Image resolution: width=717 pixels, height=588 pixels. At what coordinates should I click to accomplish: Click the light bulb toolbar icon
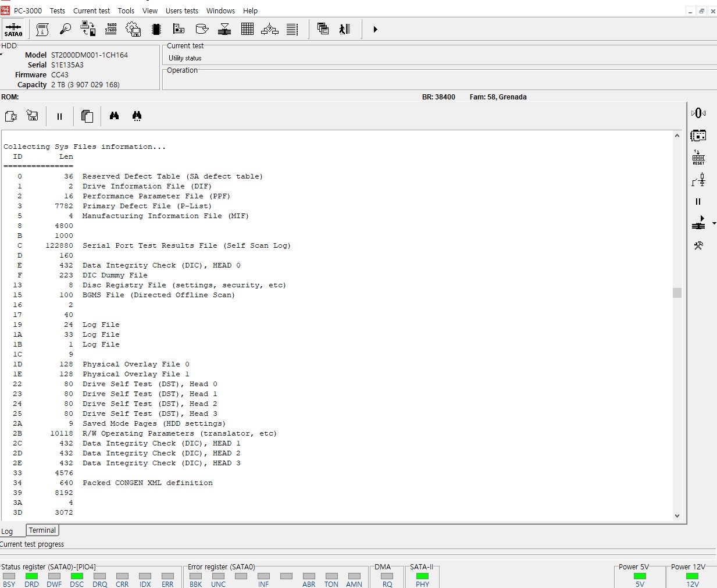point(65,29)
